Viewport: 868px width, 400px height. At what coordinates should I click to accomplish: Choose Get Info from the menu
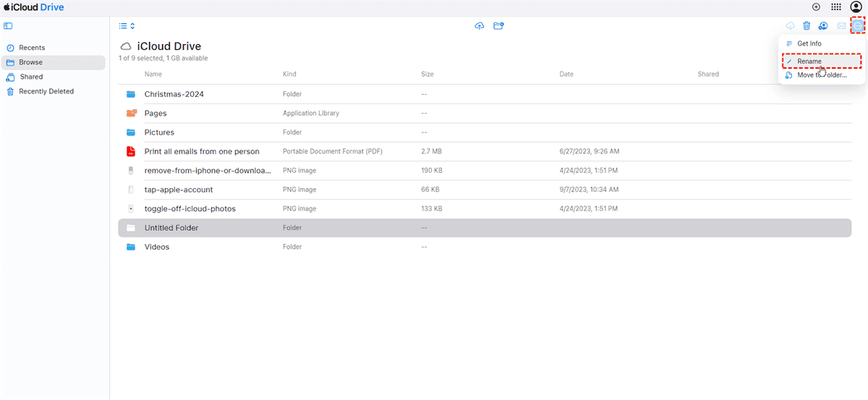click(x=809, y=43)
